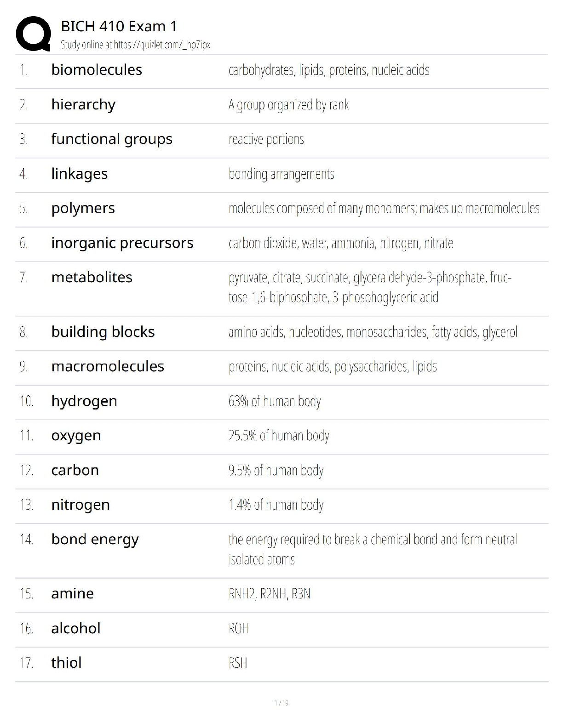Select the functional groups term
563x728 pixels.
click(x=112, y=139)
